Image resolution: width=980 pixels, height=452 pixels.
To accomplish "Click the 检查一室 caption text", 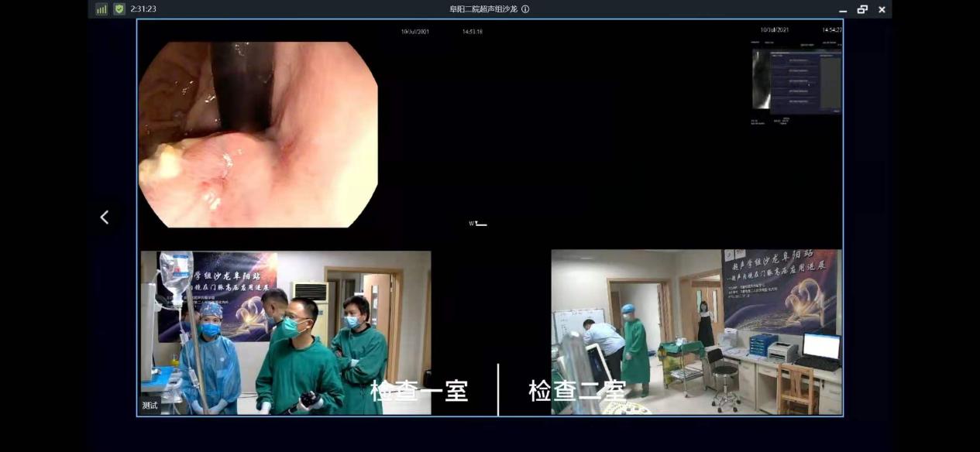I will [x=419, y=391].
